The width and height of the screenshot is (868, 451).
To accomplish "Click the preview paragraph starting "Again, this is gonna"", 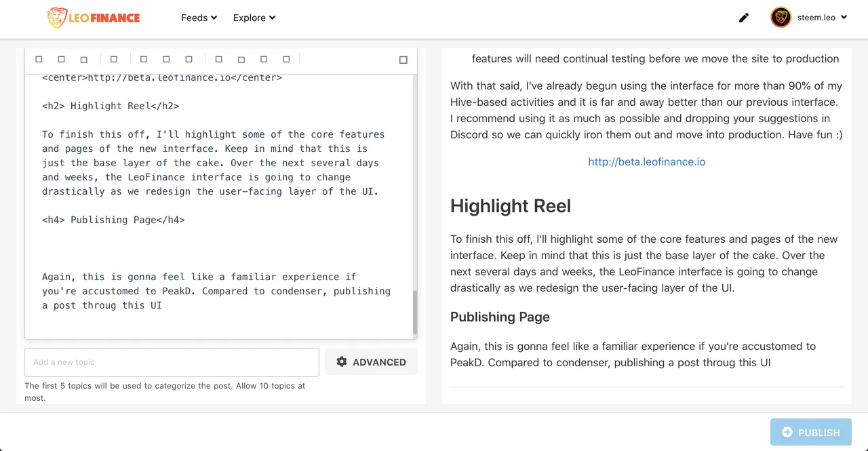I will [x=633, y=354].
